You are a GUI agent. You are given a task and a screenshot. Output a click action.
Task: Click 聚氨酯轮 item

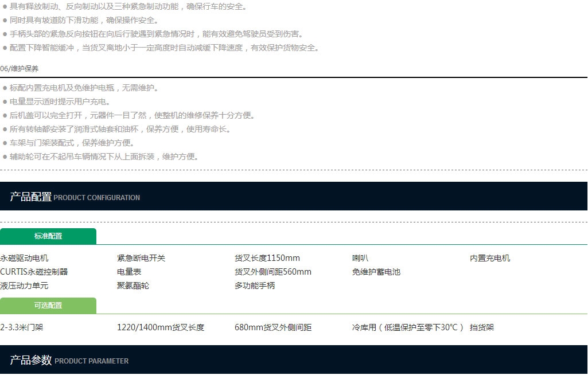pos(133,286)
